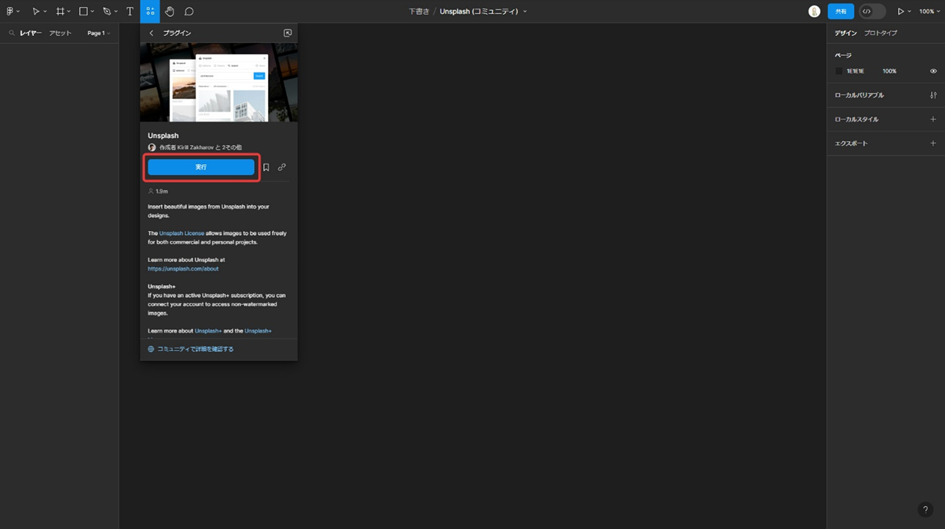The width and height of the screenshot is (945, 529).
Task: Click the Unsplash plugin title text
Action: coord(163,136)
